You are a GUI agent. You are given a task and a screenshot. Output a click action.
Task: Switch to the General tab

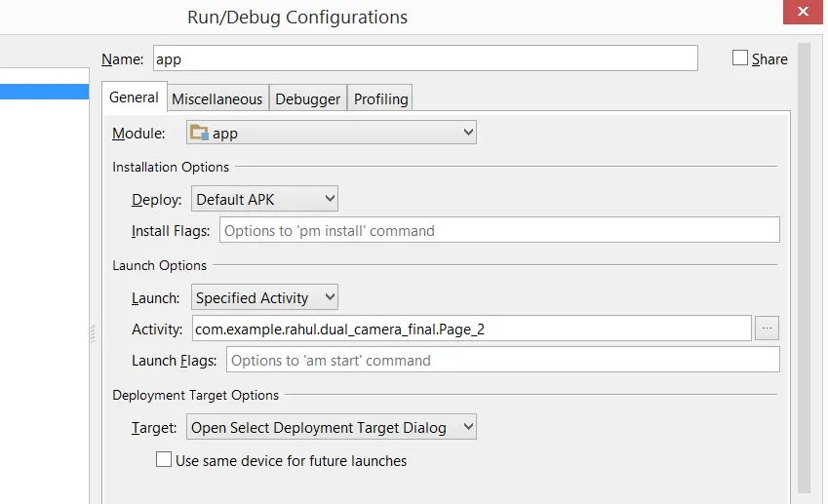(134, 97)
